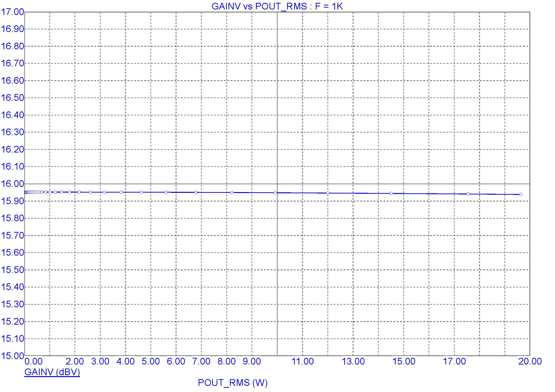
Task: Click the 15.00 y-axis label
Action: click(13, 356)
